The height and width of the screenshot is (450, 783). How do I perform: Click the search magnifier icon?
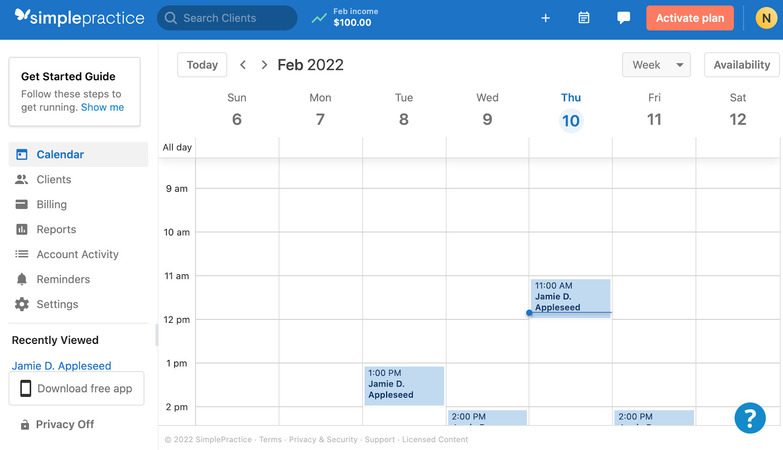click(x=170, y=18)
